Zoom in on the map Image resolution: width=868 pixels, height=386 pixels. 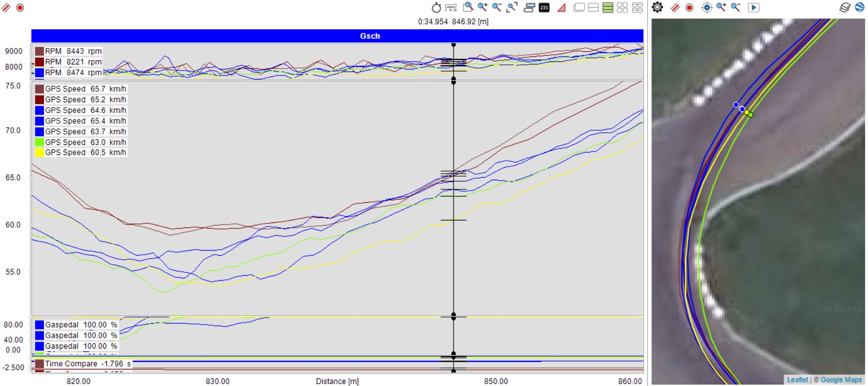click(721, 7)
